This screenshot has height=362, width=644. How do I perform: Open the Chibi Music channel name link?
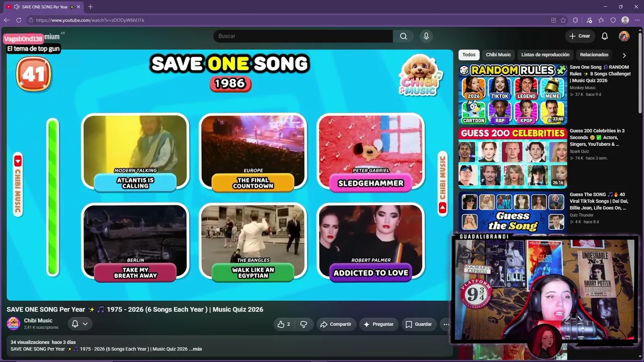click(x=38, y=321)
